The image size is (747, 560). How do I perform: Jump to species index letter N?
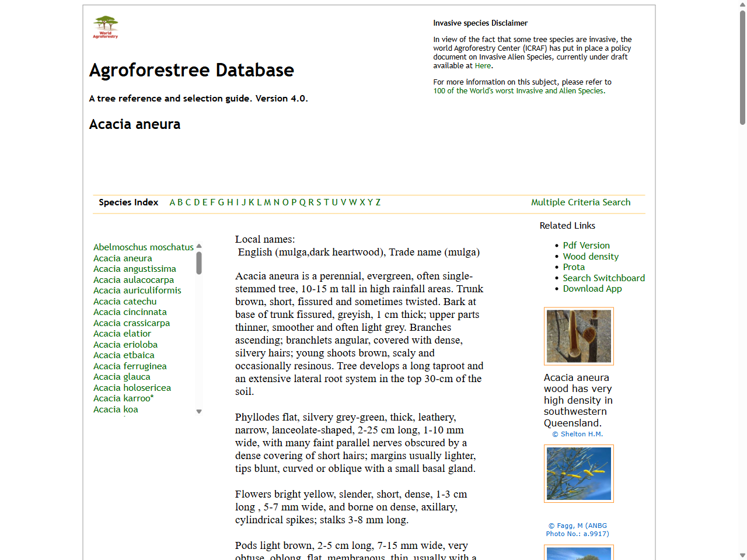click(x=277, y=202)
